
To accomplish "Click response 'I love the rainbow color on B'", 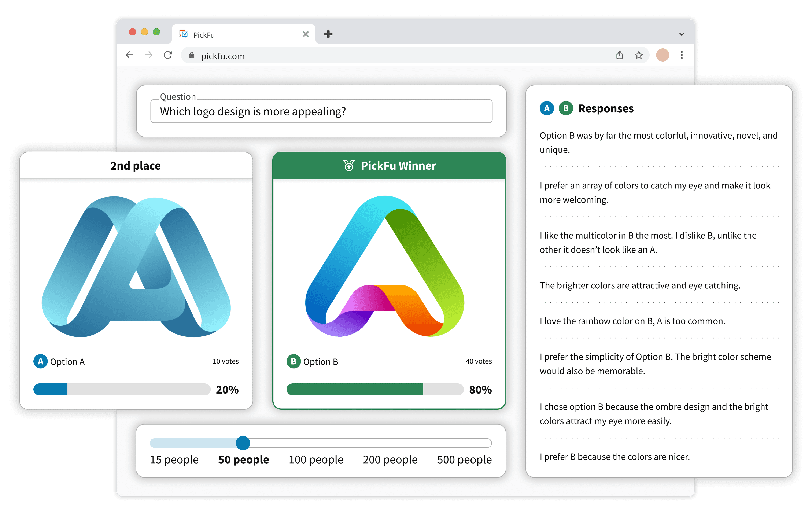I will (x=632, y=321).
